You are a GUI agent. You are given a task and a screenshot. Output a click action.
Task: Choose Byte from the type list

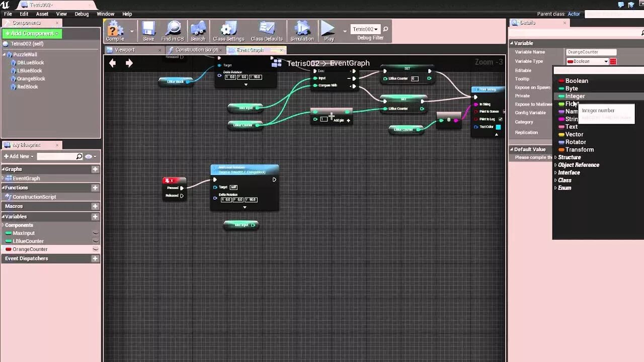pos(572,88)
